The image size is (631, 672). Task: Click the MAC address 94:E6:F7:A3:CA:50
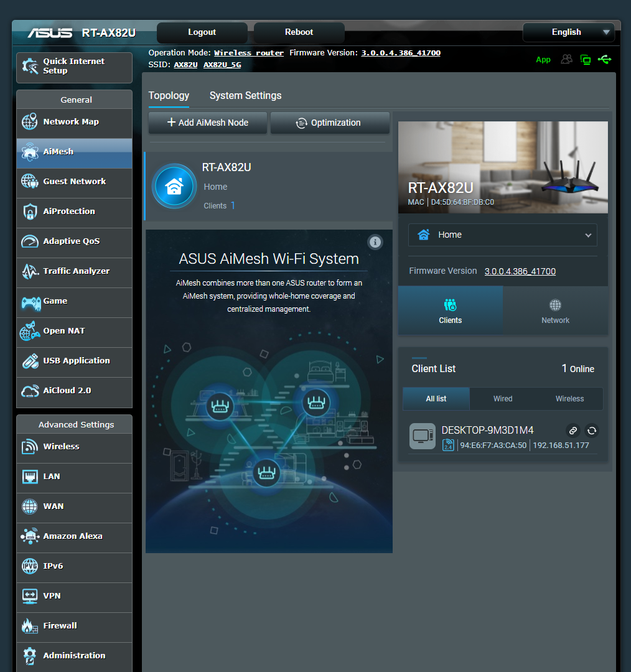pos(493,446)
